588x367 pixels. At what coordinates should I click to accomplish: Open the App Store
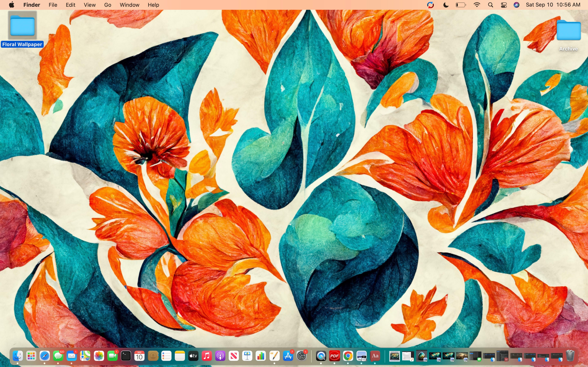pyautogui.click(x=288, y=356)
